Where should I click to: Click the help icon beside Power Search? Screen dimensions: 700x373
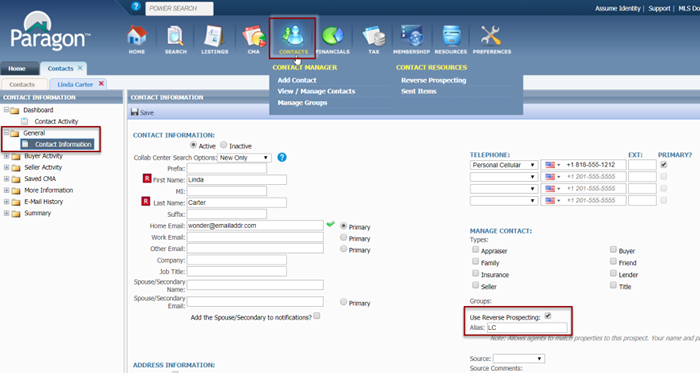[x=136, y=7]
